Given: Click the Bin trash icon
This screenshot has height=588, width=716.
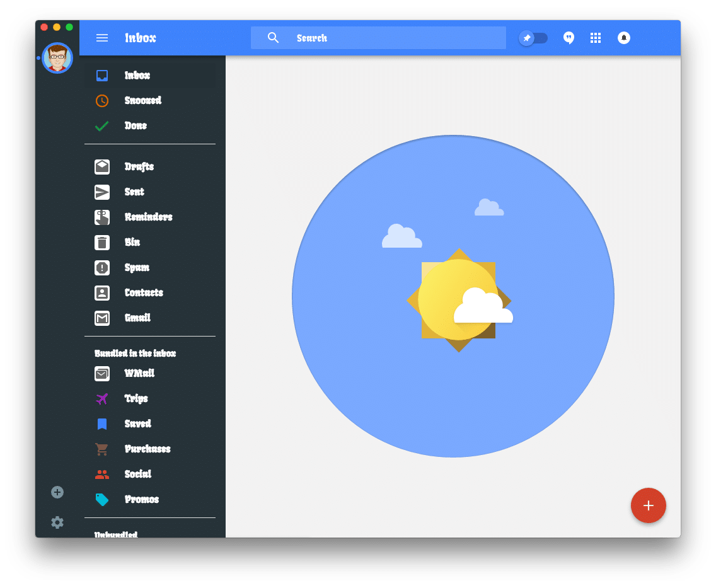Looking at the screenshot, I should (102, 243).
